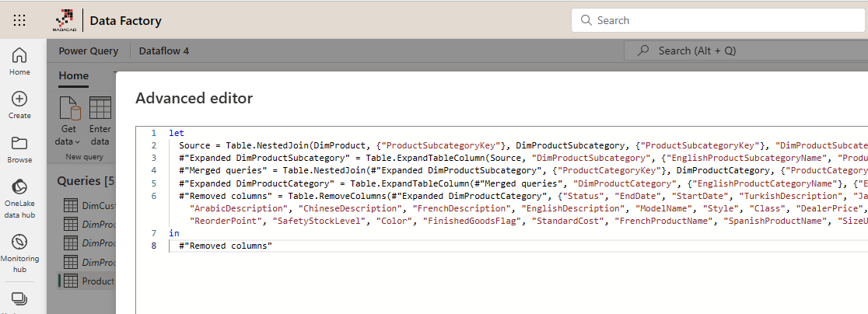Image resolution: width=868 pixels, height=314 pixels.
Task: Select the DimCust query in list
Action: pyautogui.click(x=87, y=206)
